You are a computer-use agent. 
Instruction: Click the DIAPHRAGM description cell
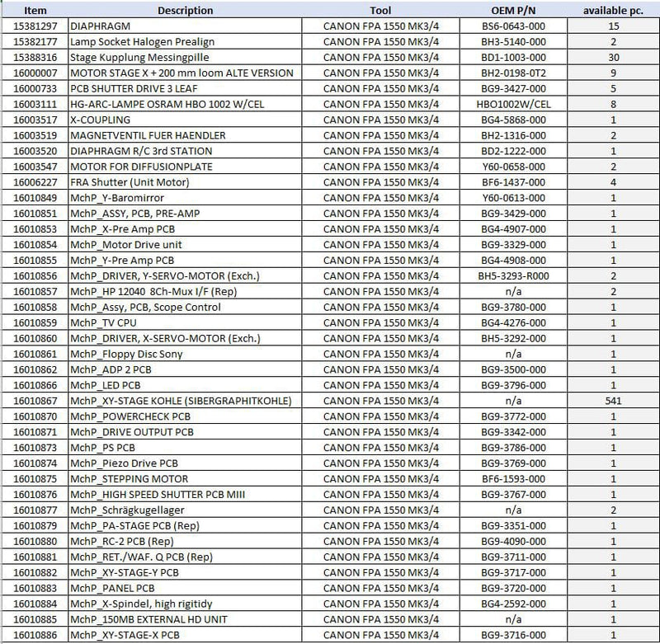(x=185, y=26)
